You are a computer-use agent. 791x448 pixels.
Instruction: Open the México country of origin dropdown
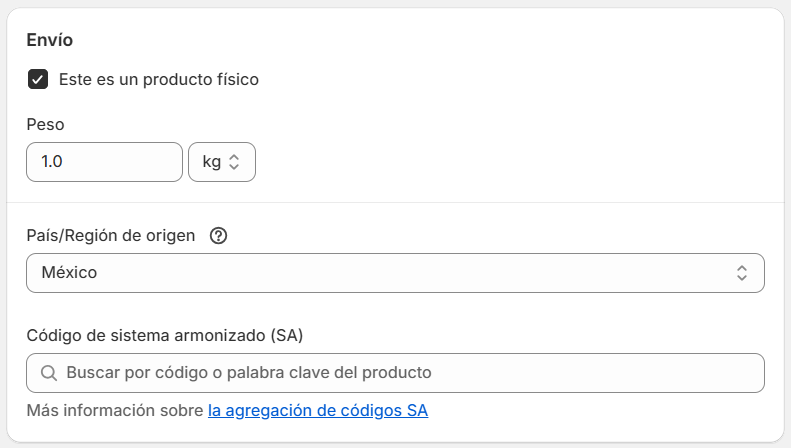point(395,273)
